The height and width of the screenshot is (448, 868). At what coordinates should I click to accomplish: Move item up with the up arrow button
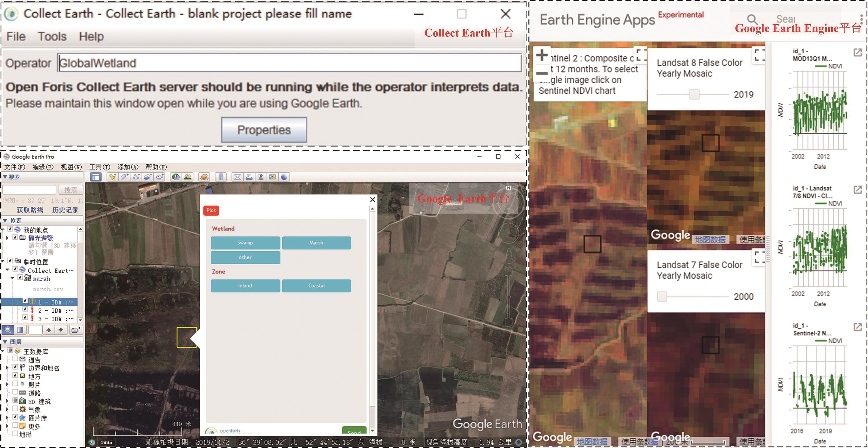[x=49, y=330]
